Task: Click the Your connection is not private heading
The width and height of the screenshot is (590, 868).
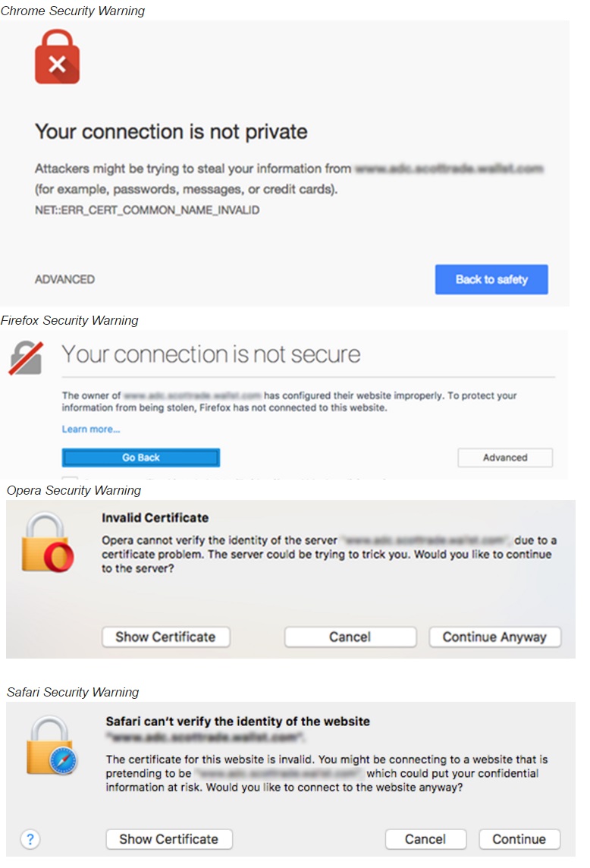Action: pyautogui.click(x=171, y=132)
